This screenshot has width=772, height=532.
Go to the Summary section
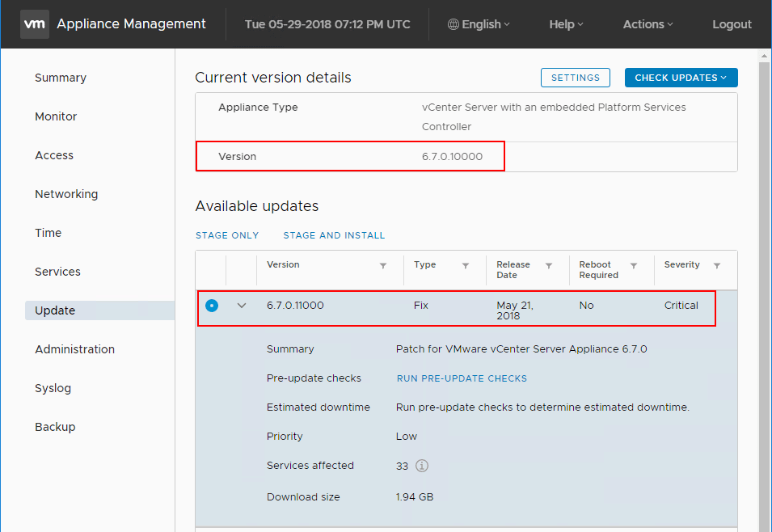[x=61, y=78]
